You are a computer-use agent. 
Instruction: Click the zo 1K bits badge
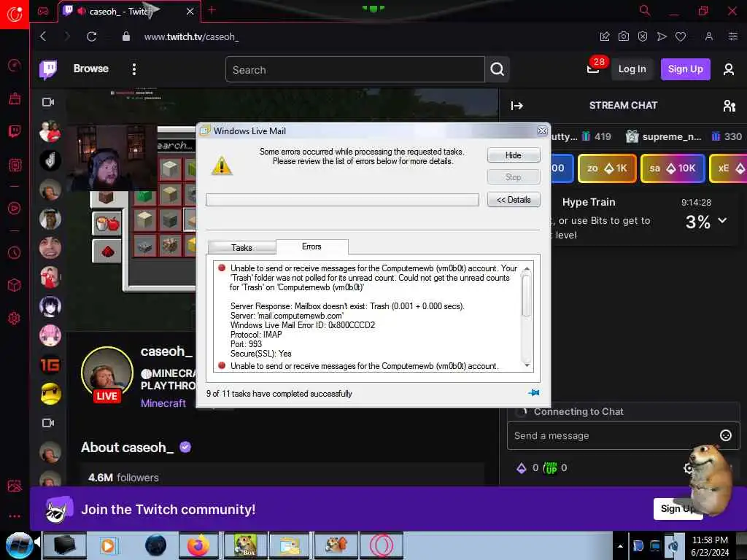coord(607,168)
